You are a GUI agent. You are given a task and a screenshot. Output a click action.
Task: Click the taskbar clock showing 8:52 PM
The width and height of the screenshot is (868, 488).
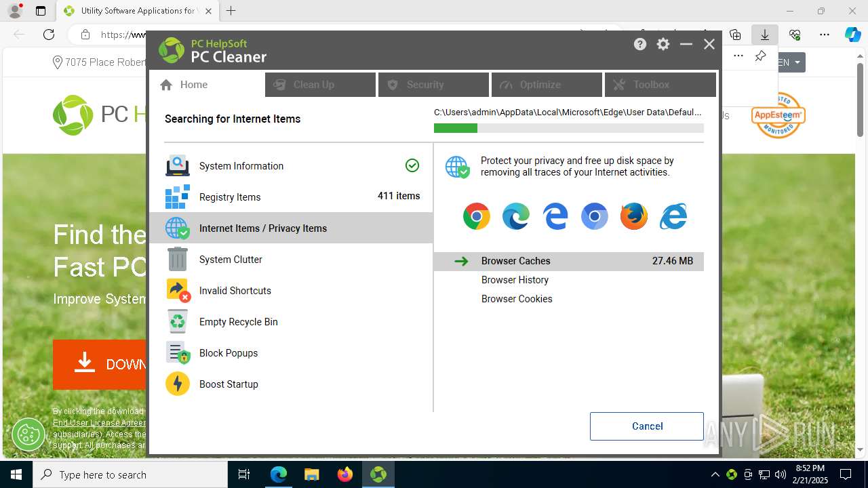coord(810,474)
